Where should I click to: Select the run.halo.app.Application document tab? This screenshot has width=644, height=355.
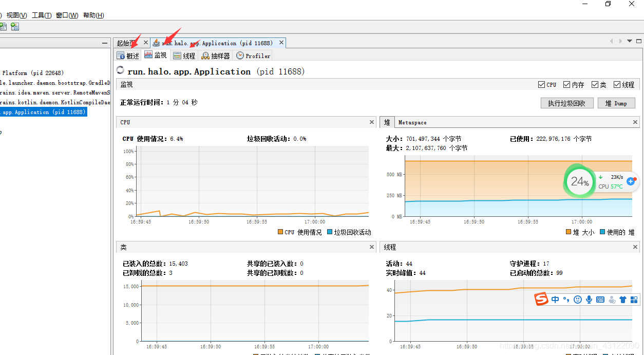217,43
